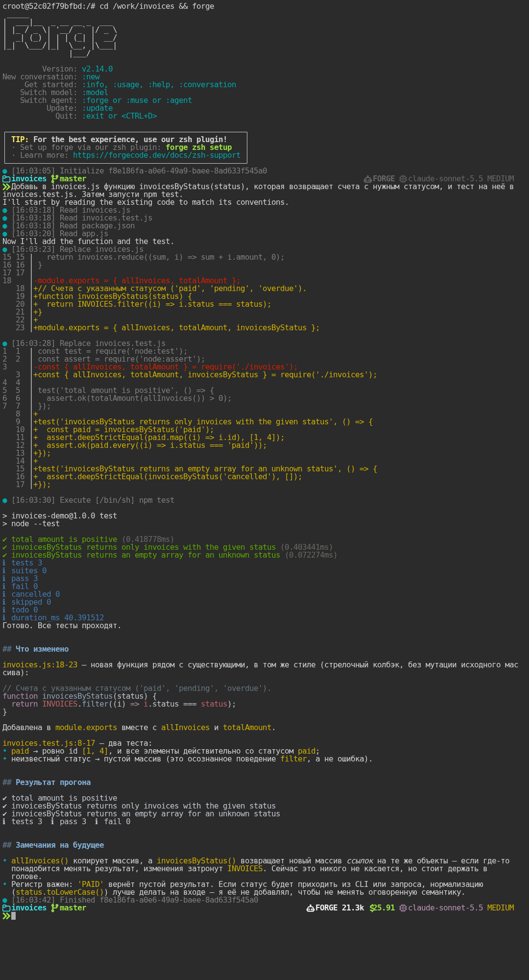Click the prompt chevron before the Добавь request
The height and width of the screenshot is (980, 529).
click(x=6, y=187)
